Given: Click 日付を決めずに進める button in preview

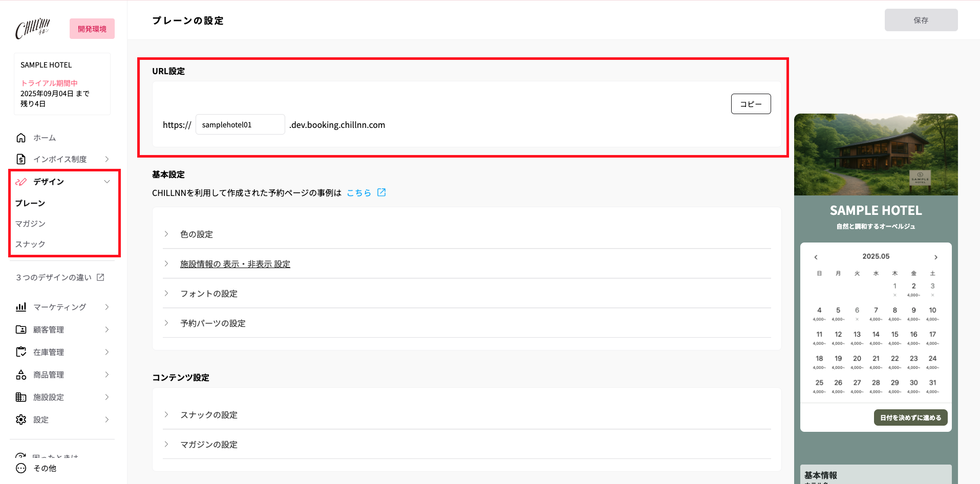Looking at the screenshot, I should 911,417.
